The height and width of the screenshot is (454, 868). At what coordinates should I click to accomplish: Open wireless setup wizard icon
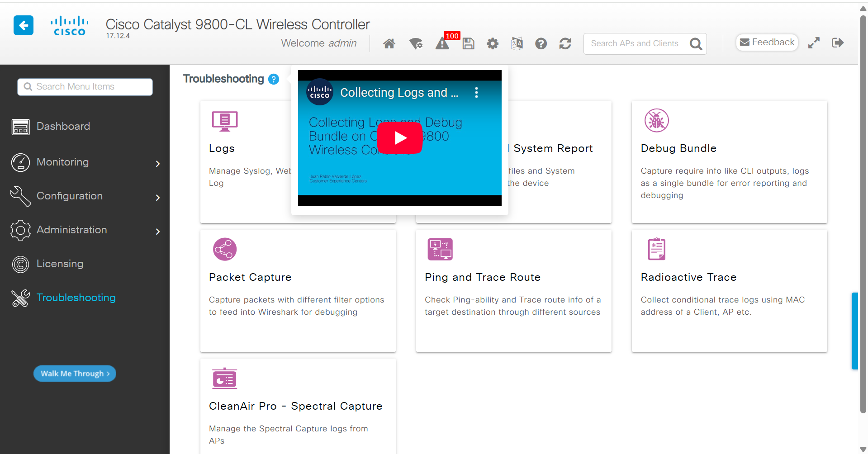[x=416, y=43]
